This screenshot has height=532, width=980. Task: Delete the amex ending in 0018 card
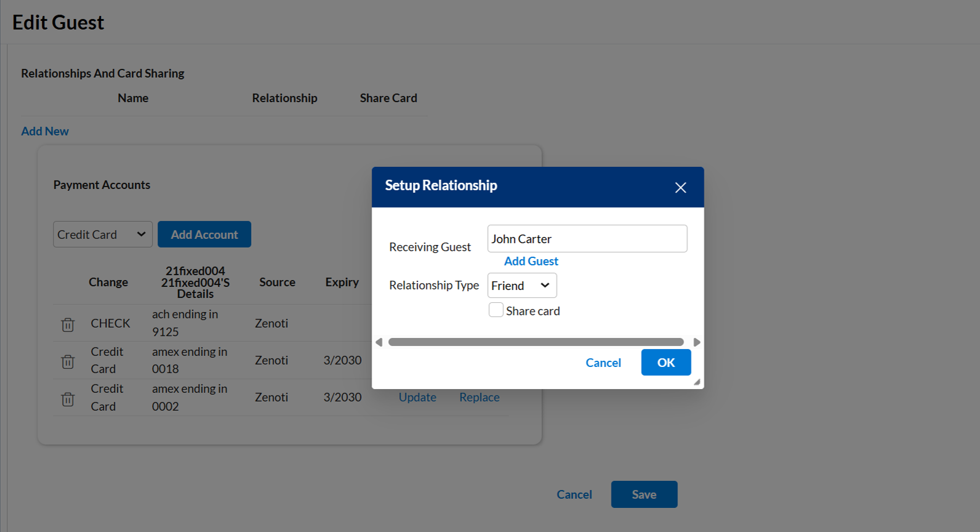coord(68,361)
